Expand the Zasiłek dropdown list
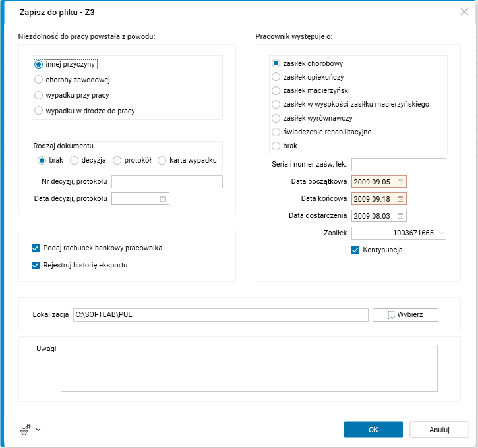Viewport: 478px width, 448px height. coord(441,233)
